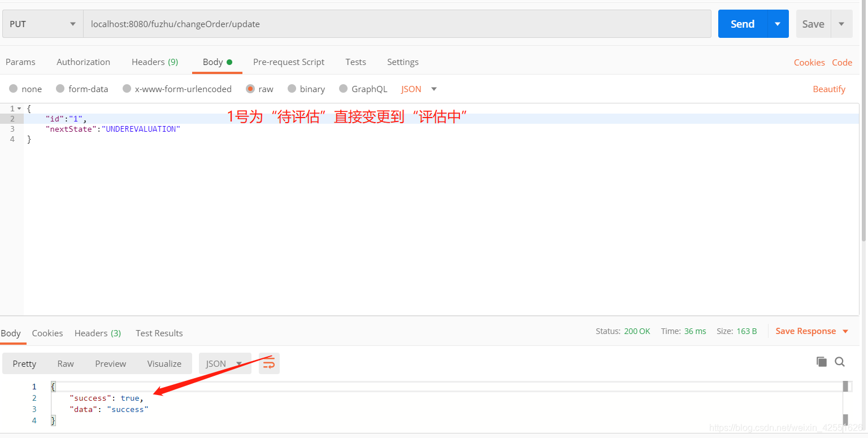
Task: Select raw body type
Action: 260,89
